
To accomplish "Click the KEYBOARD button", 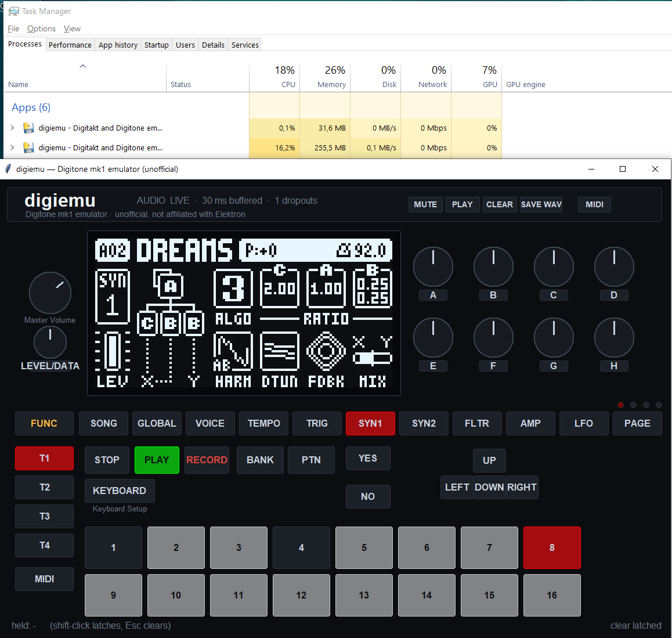I will point(120,491).
